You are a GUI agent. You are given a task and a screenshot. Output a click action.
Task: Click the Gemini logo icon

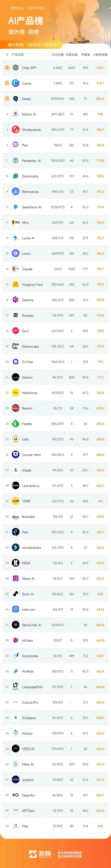tap(15, 377)
